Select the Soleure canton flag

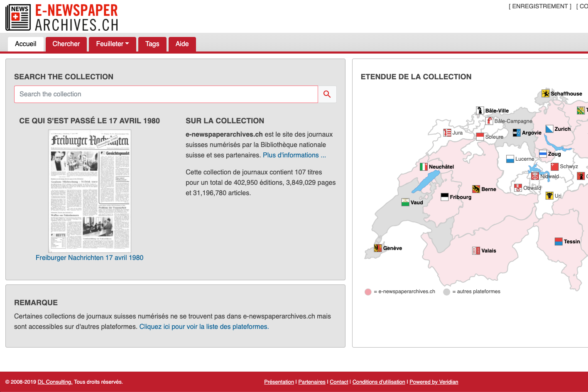click(x=480, y=137)
